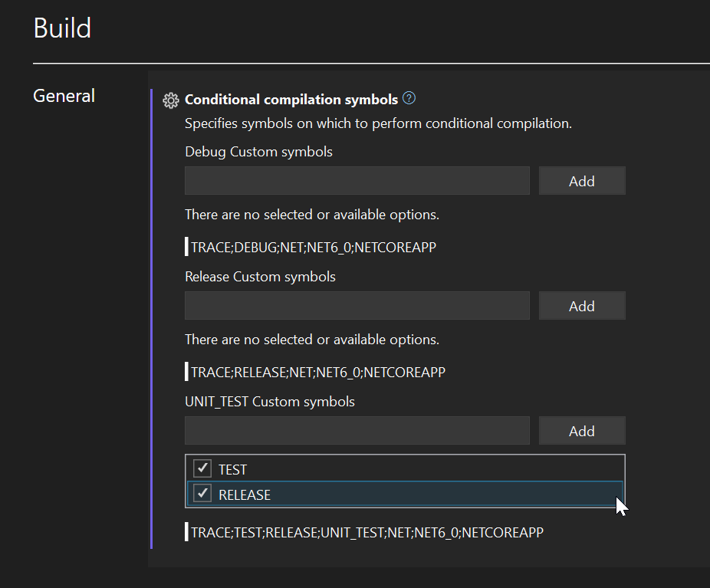This screenshot has width=710, height=588.
Task: Uncheck the RELEASE symbol checkbox
Action: 202,494
